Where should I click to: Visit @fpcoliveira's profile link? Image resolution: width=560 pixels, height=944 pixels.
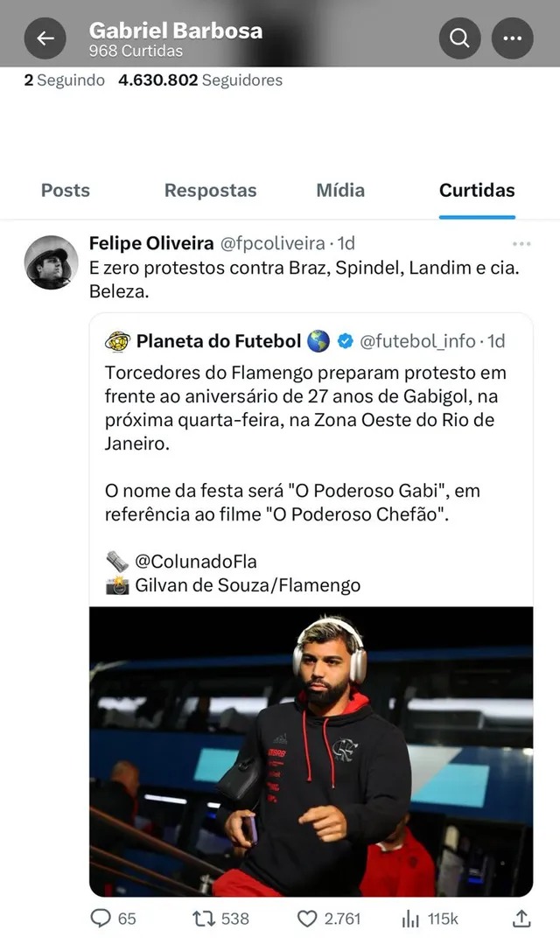270,243
